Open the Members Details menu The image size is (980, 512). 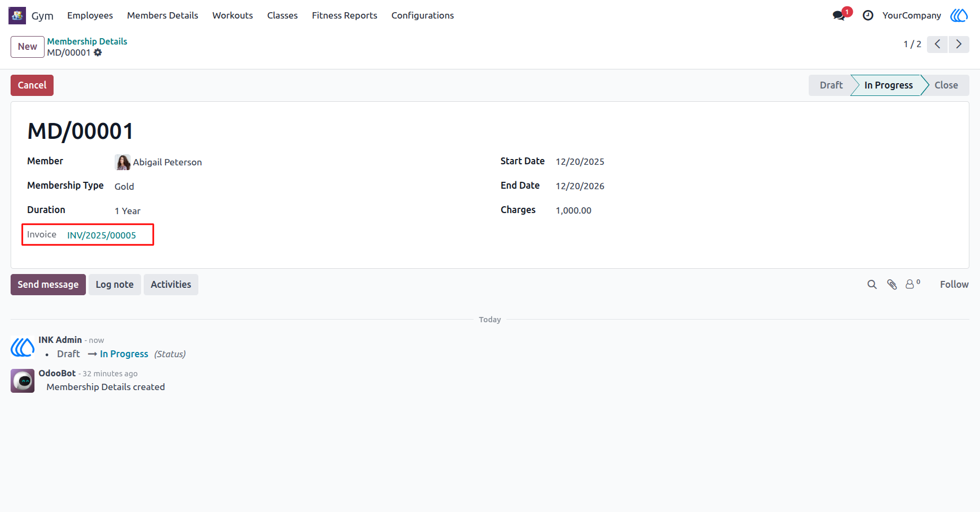(x=162, y=15)
